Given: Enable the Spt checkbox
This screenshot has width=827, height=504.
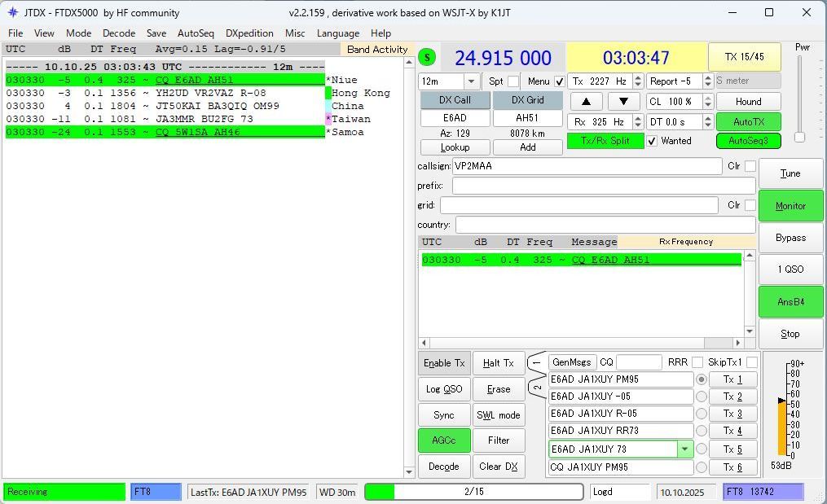Looking at the screenshot, I should click(x=512, y=81).
